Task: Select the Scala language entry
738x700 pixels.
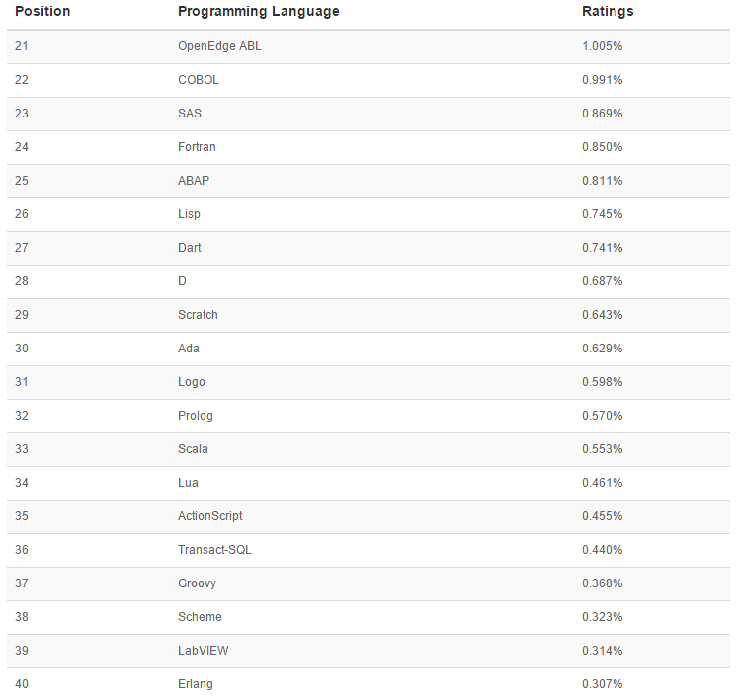Action: coord(193,449)
